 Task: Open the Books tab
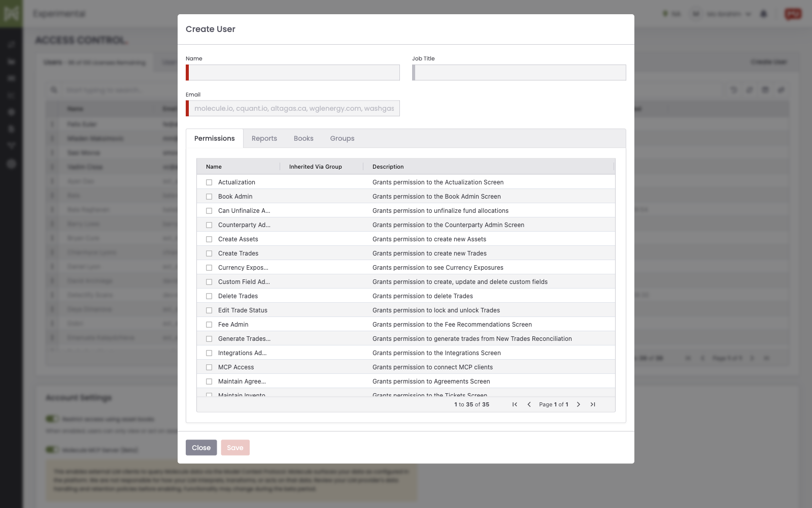click(303, 138)
